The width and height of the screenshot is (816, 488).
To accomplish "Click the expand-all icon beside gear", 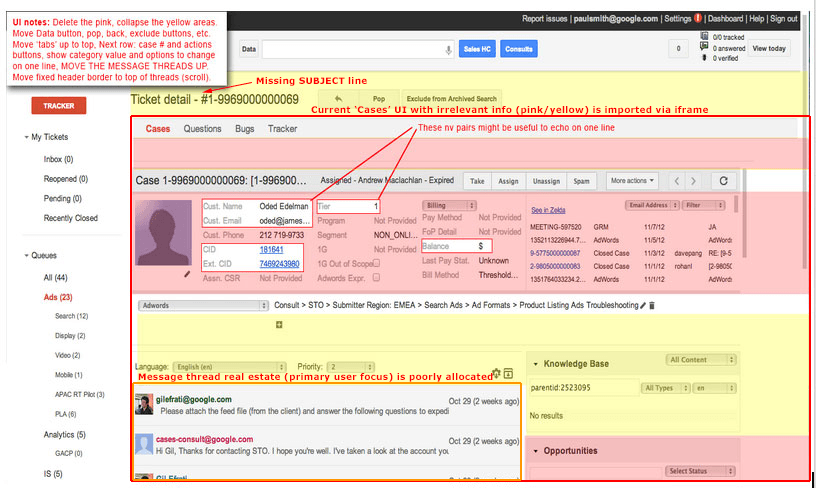I will [508, 374].
